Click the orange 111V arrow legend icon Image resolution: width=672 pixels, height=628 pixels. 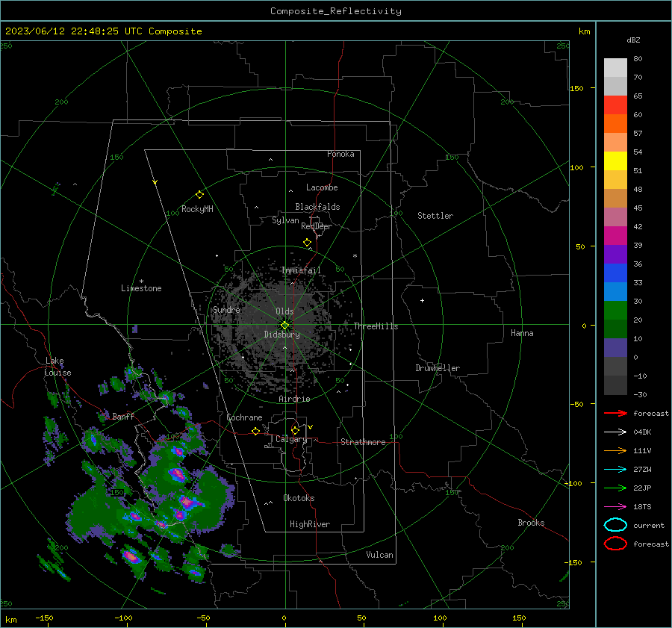coord(615,450)
